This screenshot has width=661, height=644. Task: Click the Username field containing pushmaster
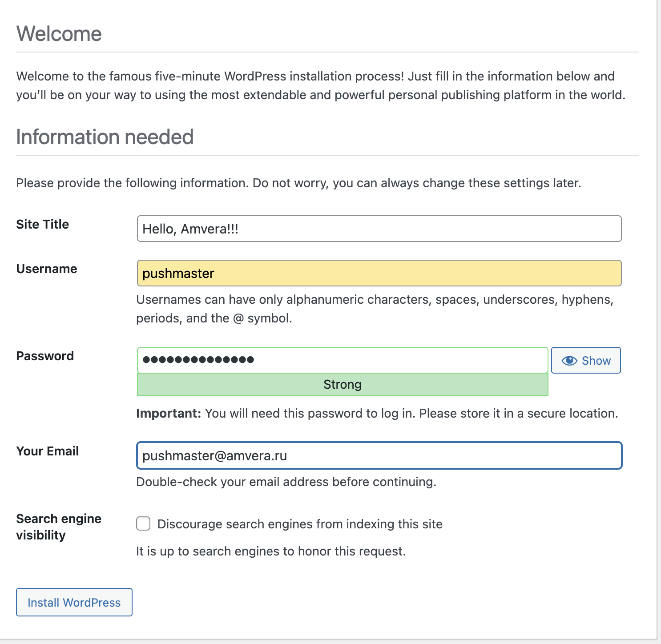pyautogui.click(x=379, y=273)
